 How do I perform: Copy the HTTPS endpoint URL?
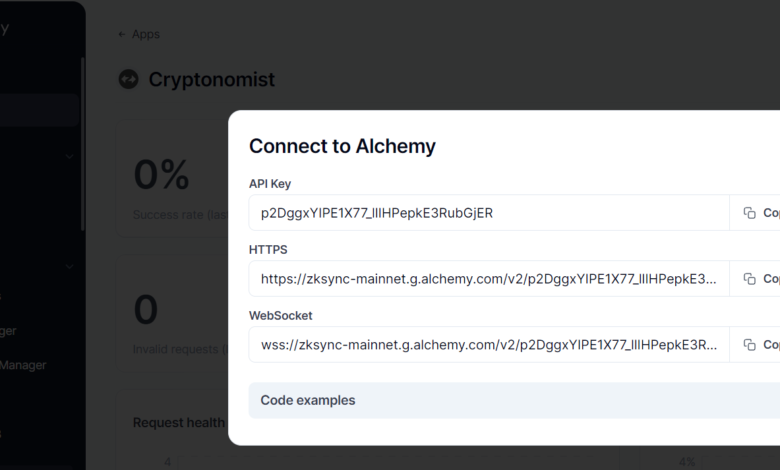(760, 279)
